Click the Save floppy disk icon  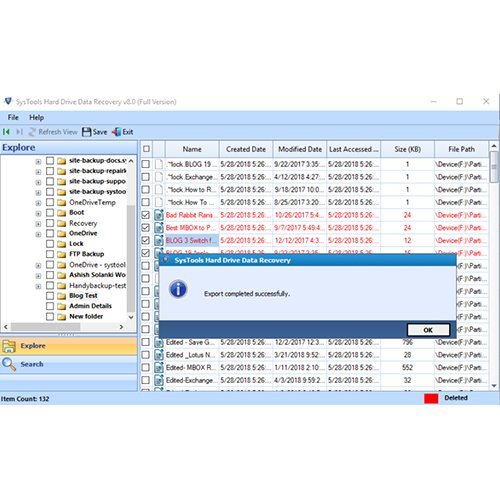tap(86, 132)
